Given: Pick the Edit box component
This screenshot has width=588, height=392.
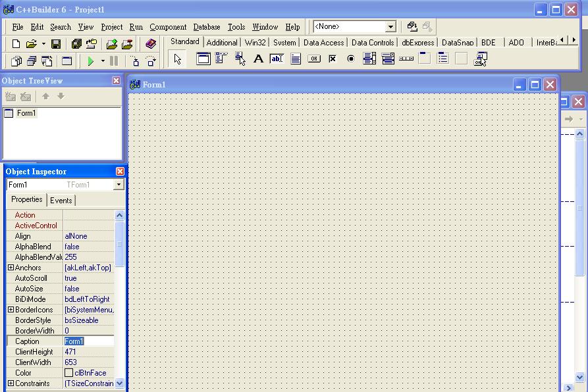Looking at the screenshot, I should 277,59.
